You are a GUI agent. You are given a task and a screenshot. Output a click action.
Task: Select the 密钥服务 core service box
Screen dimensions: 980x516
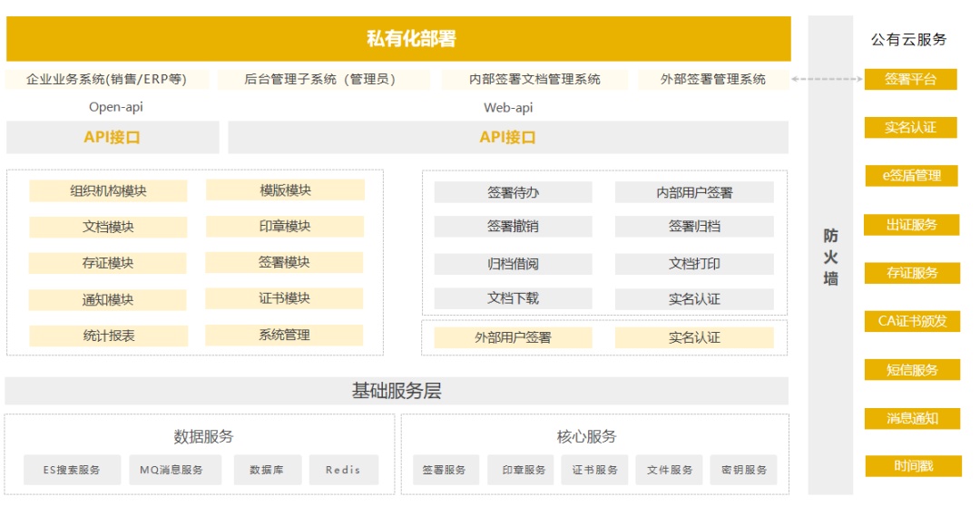743,470
